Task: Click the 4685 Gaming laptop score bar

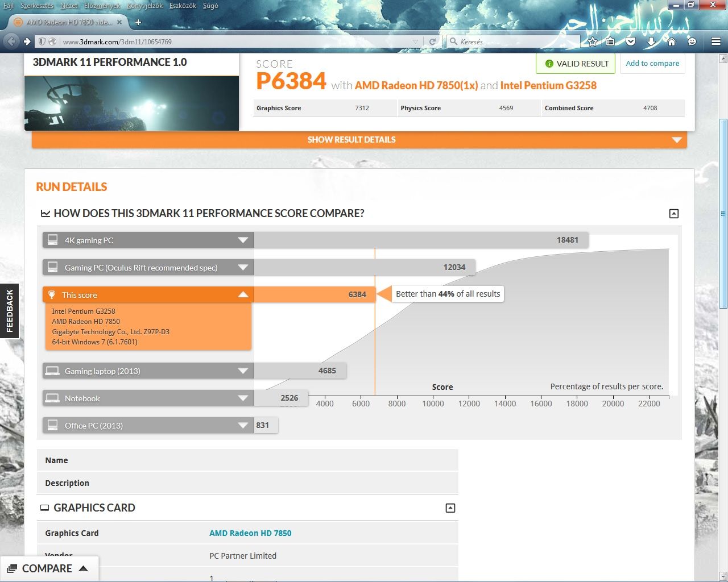Action: (x=300, y=371)
